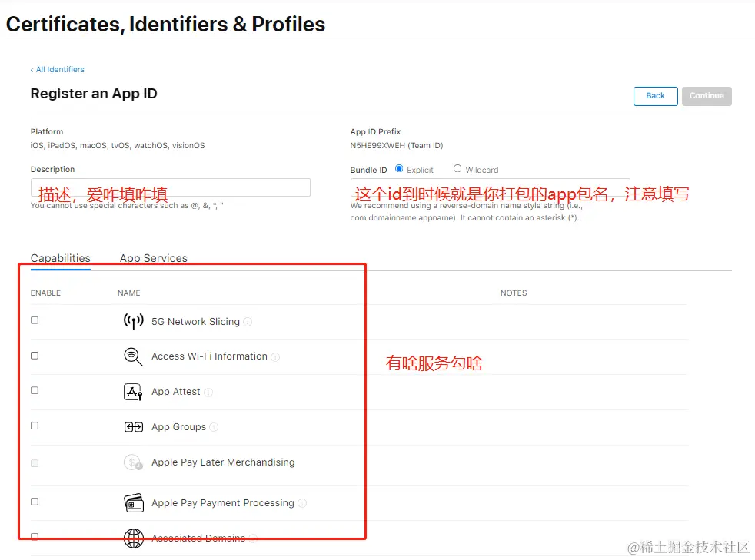
Task: Enable the App Attest checkbox
Action: coord(35,390)
